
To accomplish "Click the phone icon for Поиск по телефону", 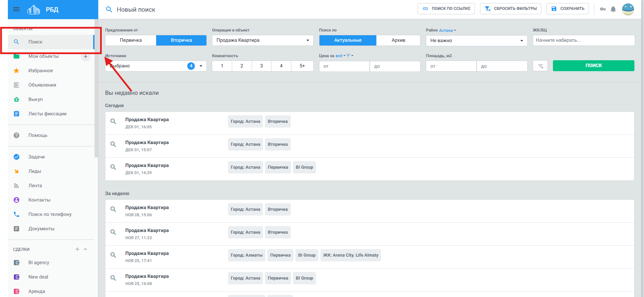I will tap(16, 215).
